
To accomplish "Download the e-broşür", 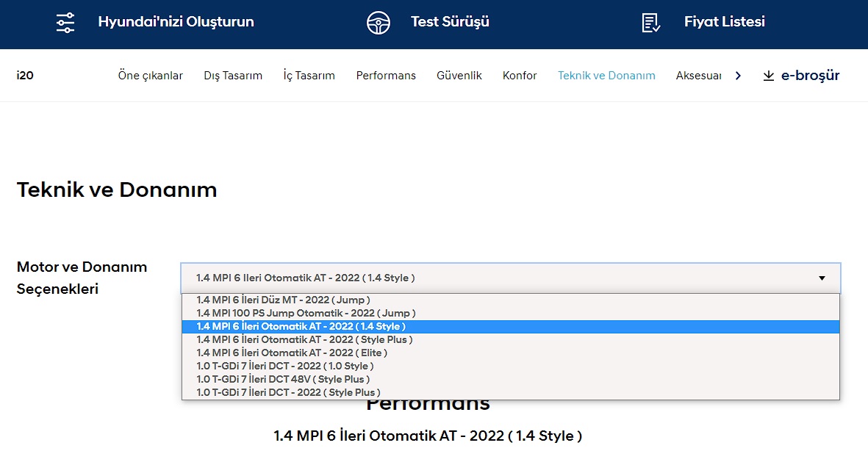I will tap(810, 76).
